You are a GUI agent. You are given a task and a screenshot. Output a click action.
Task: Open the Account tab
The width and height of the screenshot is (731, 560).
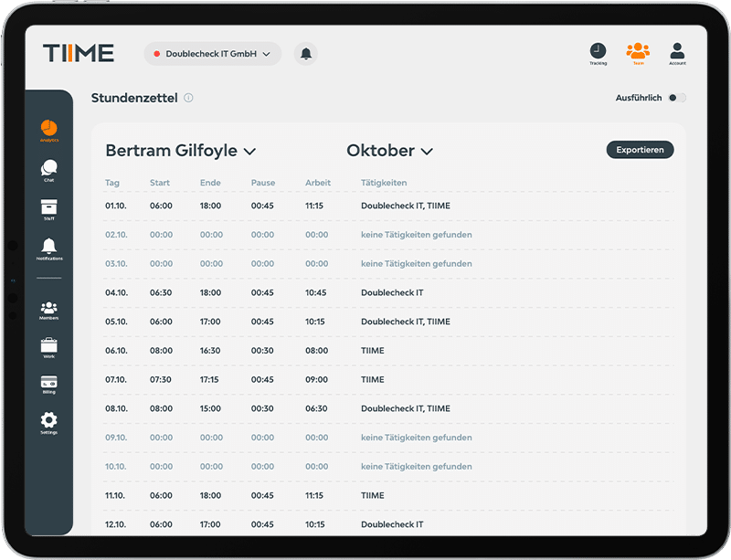[x=677, y=53]
